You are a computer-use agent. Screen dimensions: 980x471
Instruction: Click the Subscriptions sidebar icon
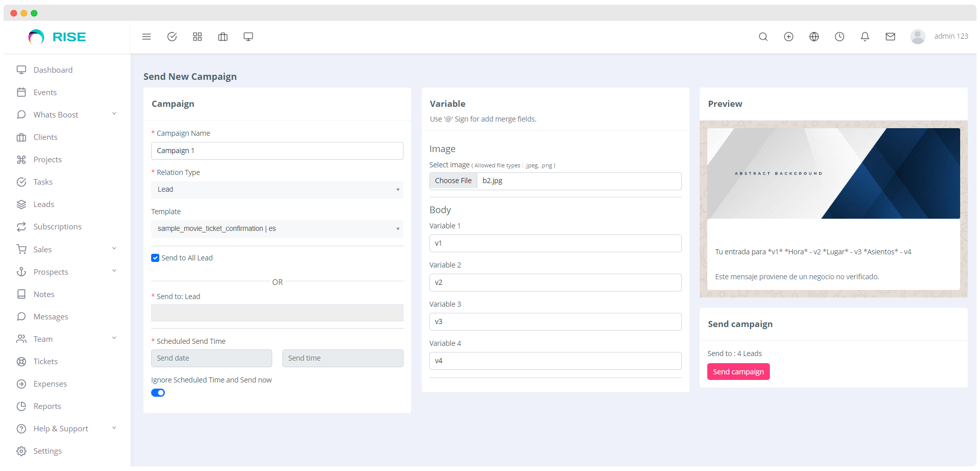(x=21, y=227)
